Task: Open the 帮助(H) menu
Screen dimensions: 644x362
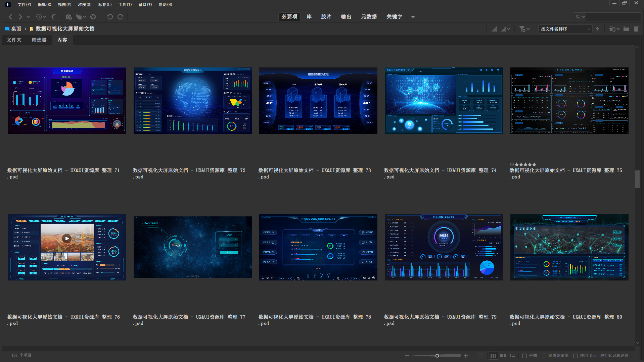Action: 165,5
